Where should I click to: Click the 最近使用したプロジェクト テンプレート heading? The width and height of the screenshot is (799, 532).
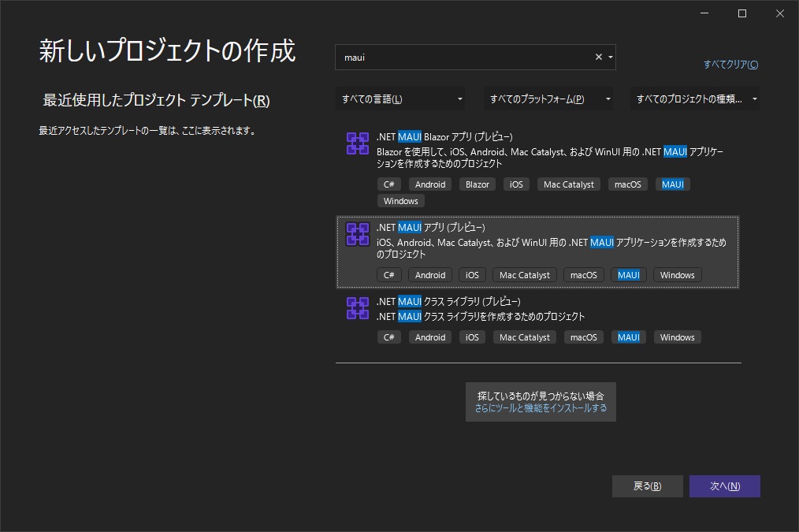pos(156,100)
